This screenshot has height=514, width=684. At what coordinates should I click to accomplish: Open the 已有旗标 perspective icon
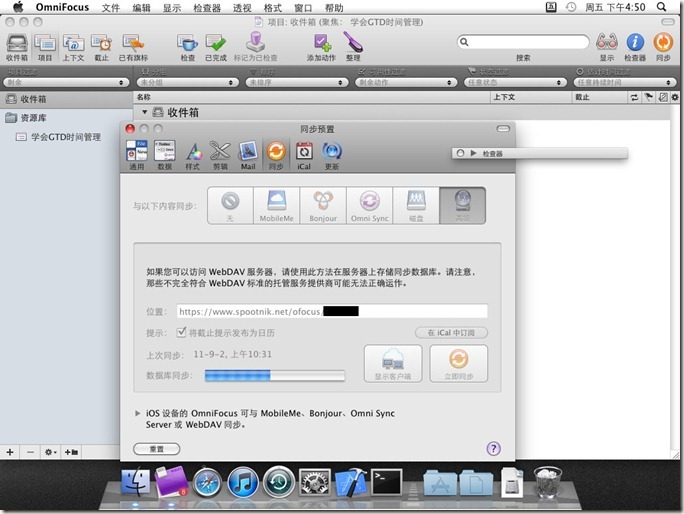click(x=133, y=47)
